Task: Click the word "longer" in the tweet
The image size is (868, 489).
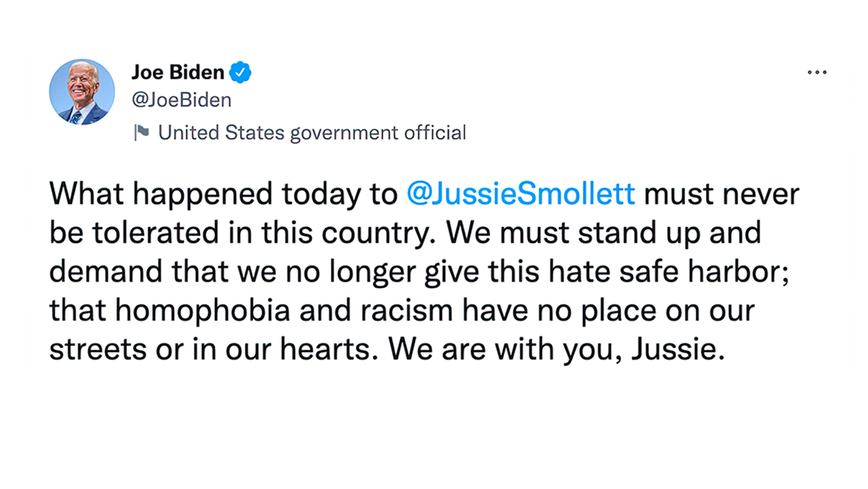Action: tap(372, 272)
